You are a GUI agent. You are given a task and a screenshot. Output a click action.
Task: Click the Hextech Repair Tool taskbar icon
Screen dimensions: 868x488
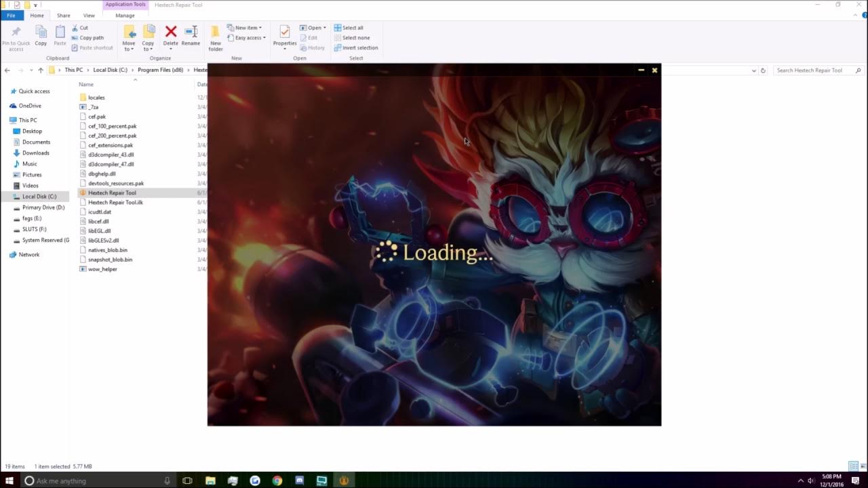click(x=344, y=481)
